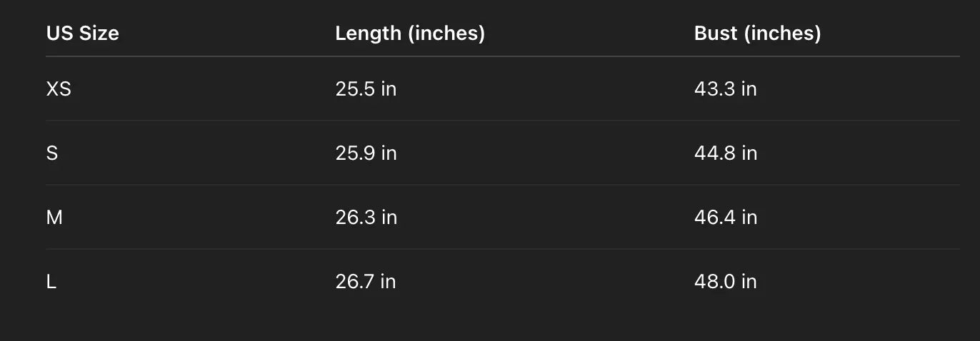Screen dimensions: 980x341
Task: Click the 44.8 in bust value
Action: 725,153
